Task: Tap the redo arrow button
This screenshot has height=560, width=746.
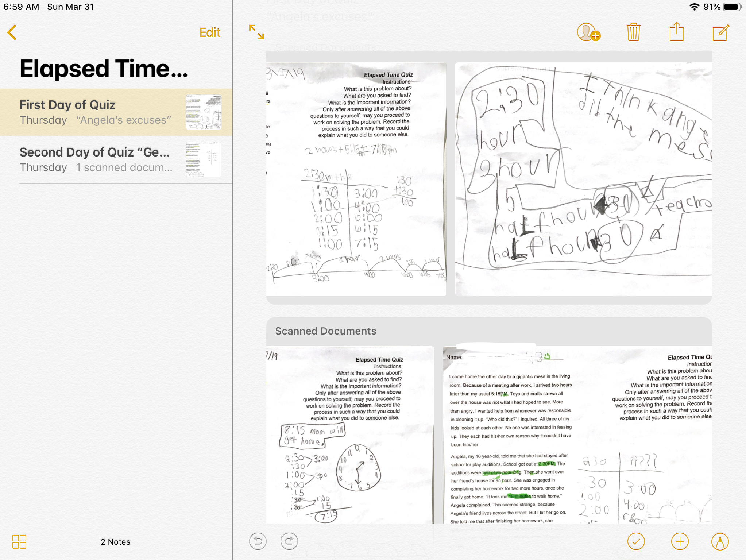Action: [x=289, y=541]
